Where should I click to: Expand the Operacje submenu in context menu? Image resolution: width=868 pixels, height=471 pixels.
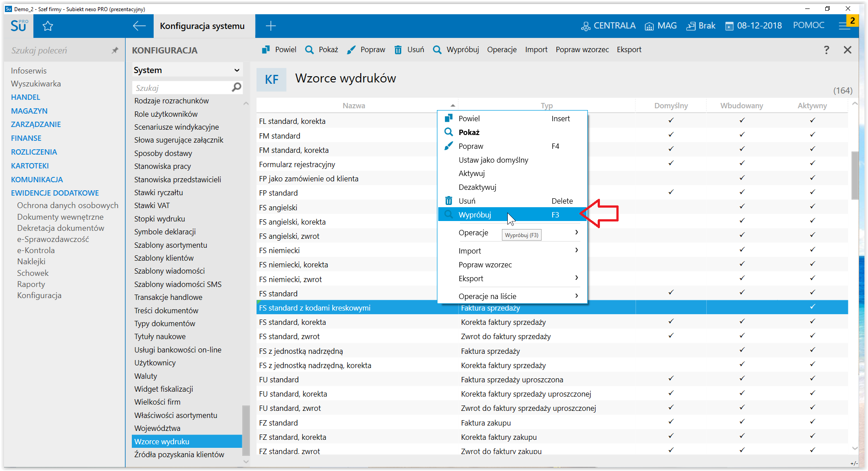pos(512,233)
